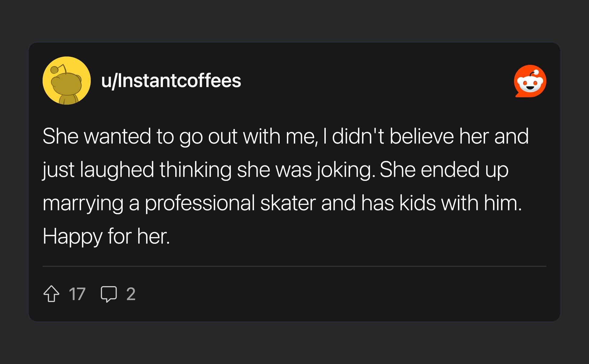Viewport: 589px width, 364px height.
Task: Open the yellow Snoo user avatar
Action: 67,81
